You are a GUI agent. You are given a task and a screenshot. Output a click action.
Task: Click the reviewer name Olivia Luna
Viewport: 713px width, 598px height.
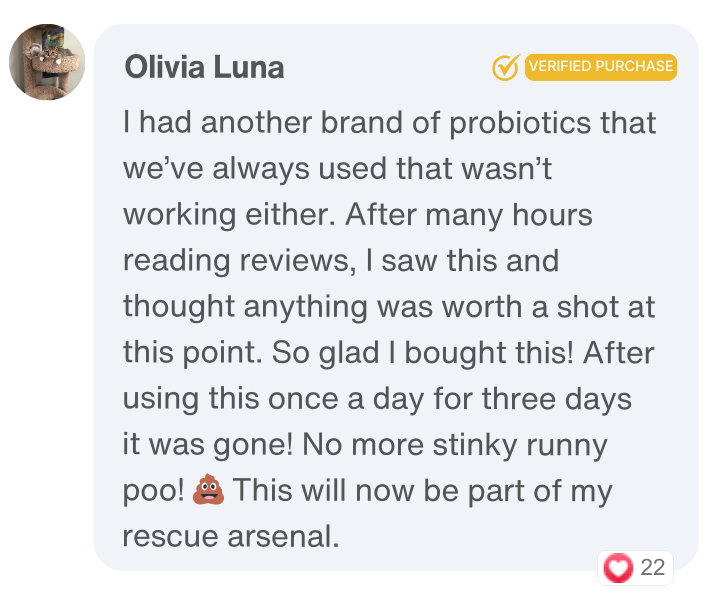click(204, 67)
